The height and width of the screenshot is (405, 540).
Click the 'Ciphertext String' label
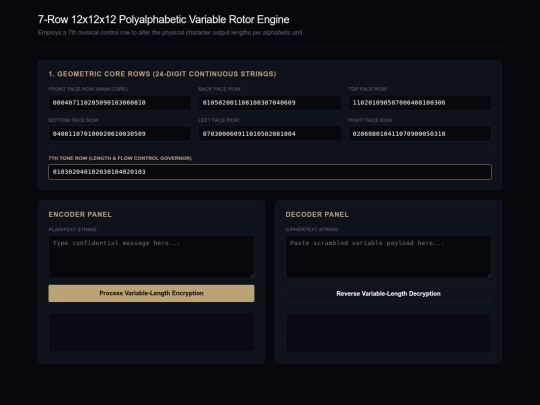(x=312, y=229)
